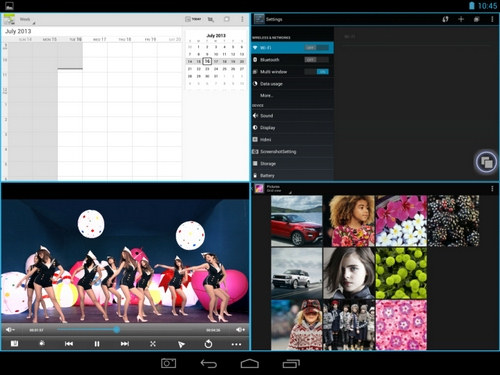500x375 pixels.
Task: Tap the floating multi-window round button
Action: coord(486,162)
